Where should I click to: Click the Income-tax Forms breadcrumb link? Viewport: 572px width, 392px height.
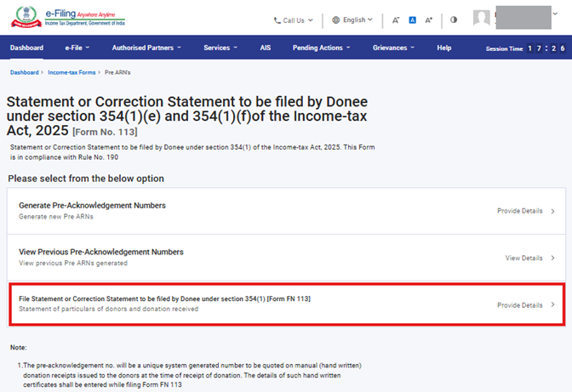72,73
